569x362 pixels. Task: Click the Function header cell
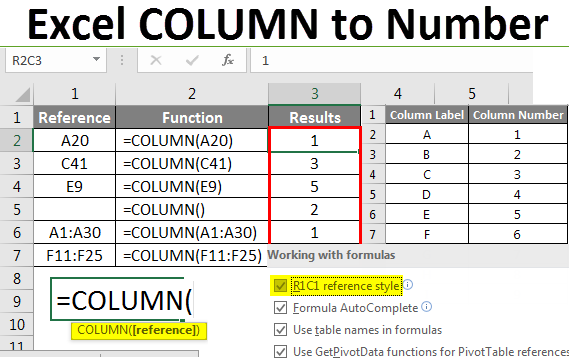tap(192, 117)
